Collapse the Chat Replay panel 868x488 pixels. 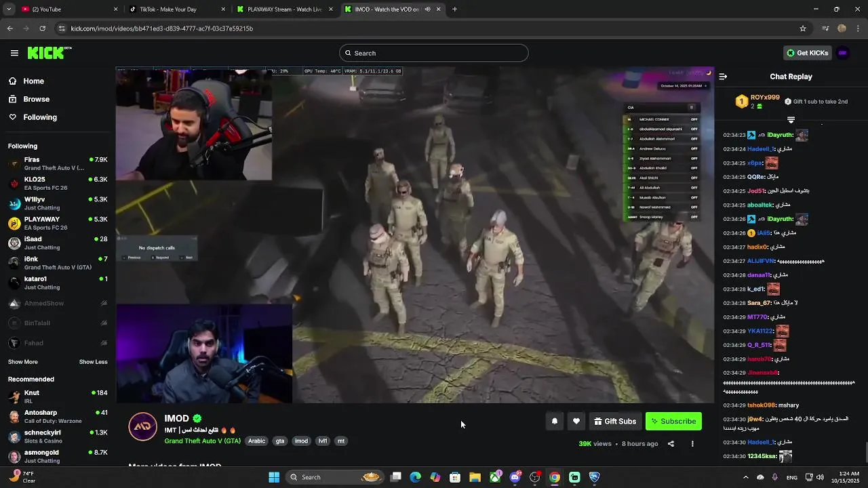click(723, 77)
